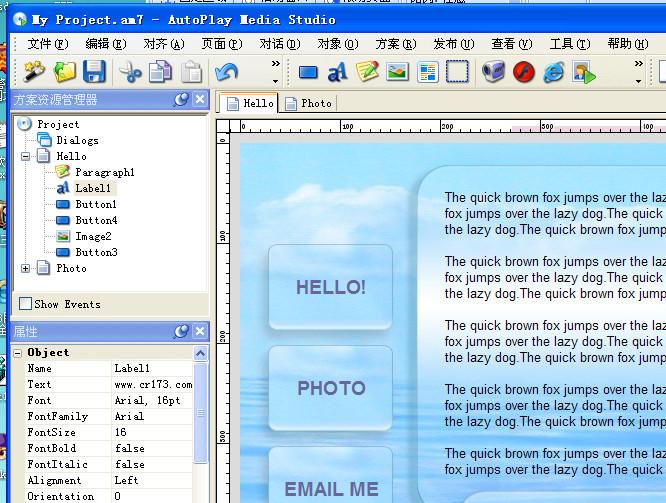Select the Label object tool icon

click(x=337, y=72)
